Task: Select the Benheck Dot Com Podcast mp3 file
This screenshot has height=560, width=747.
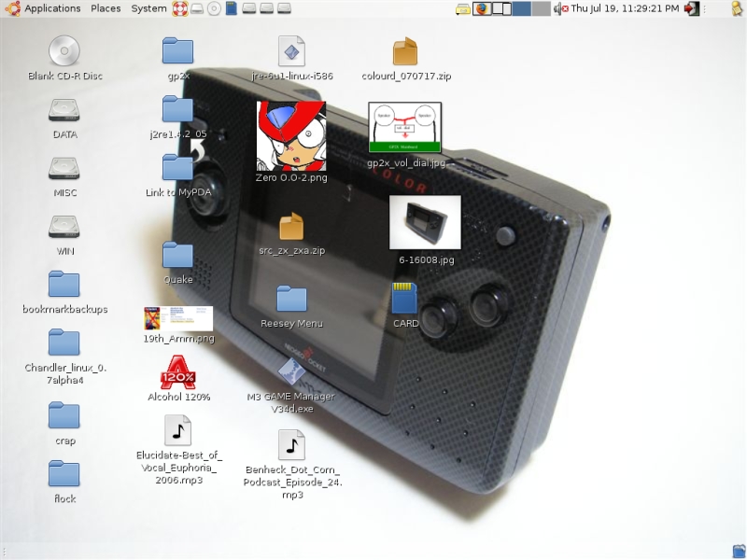Action: 291,445
